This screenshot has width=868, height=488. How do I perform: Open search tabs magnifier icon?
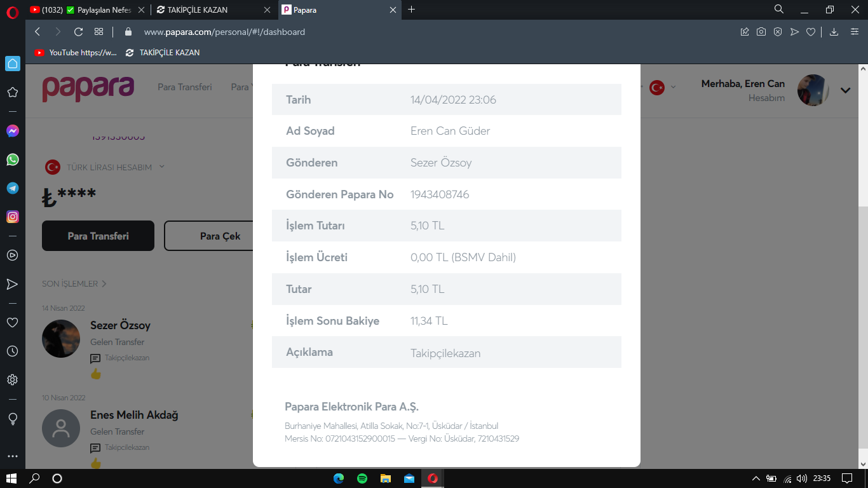(779, 10)
